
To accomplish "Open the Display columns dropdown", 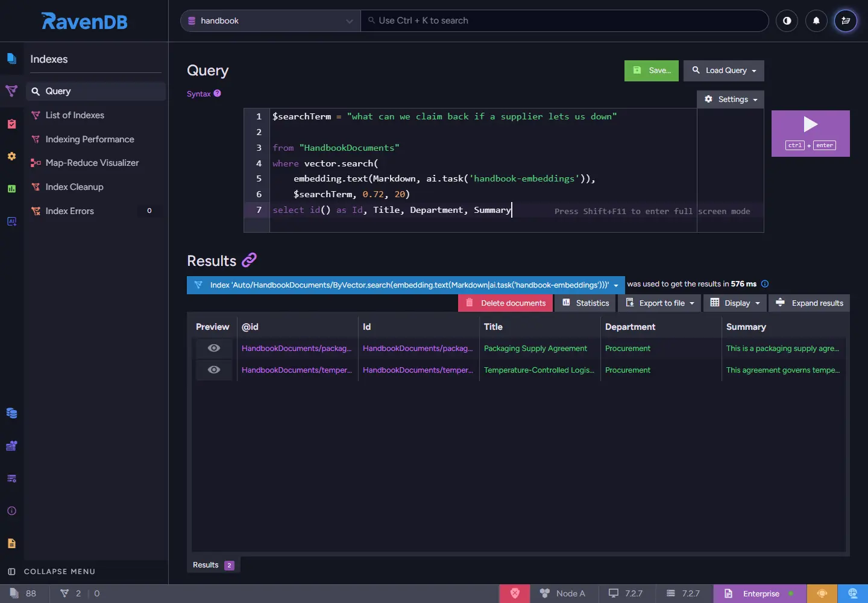I will [x=735, y=303].
